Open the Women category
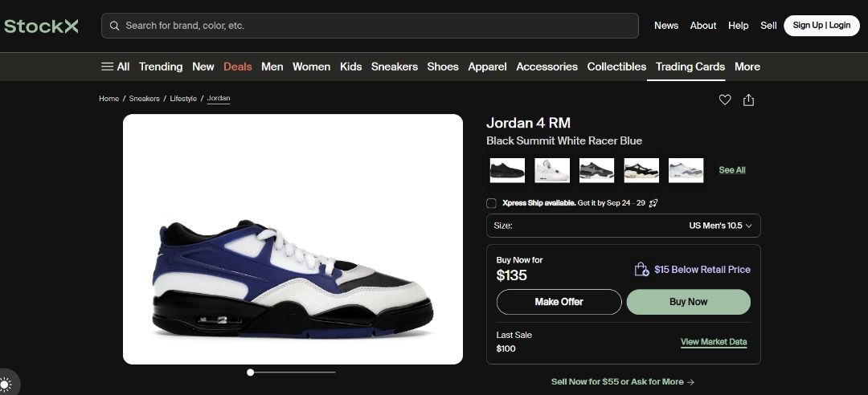 311,67
